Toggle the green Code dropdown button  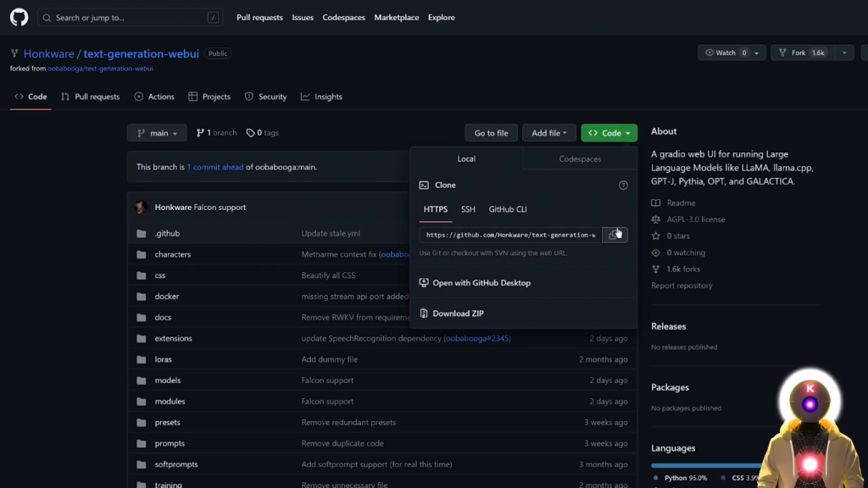[609, 133]
